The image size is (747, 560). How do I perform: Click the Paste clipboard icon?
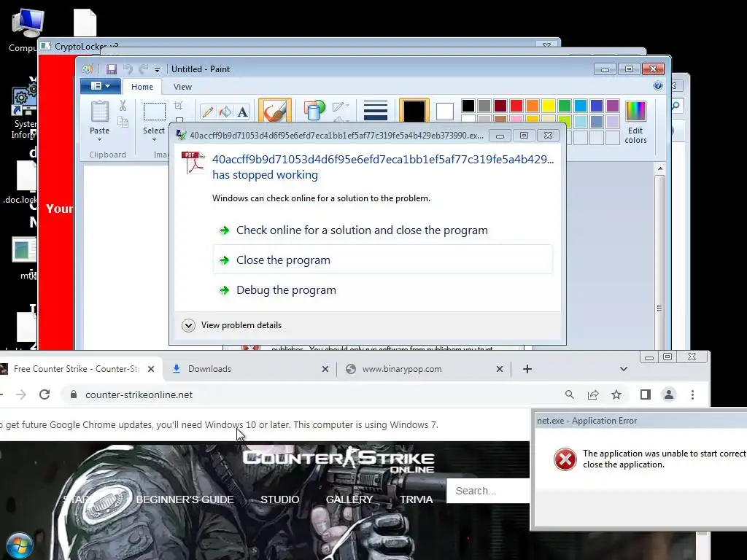click(x=99, y=112)
